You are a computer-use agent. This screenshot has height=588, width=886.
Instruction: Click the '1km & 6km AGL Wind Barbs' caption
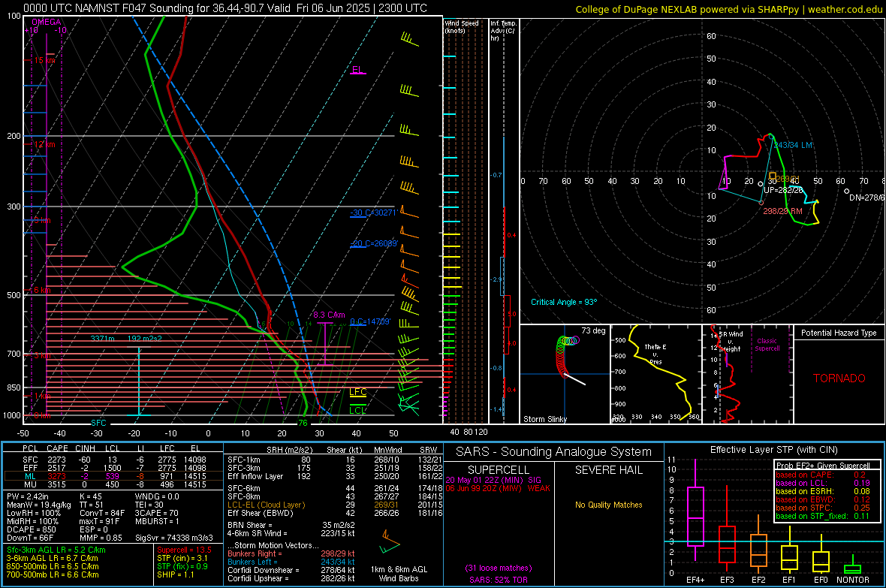(x=399, y=574)
